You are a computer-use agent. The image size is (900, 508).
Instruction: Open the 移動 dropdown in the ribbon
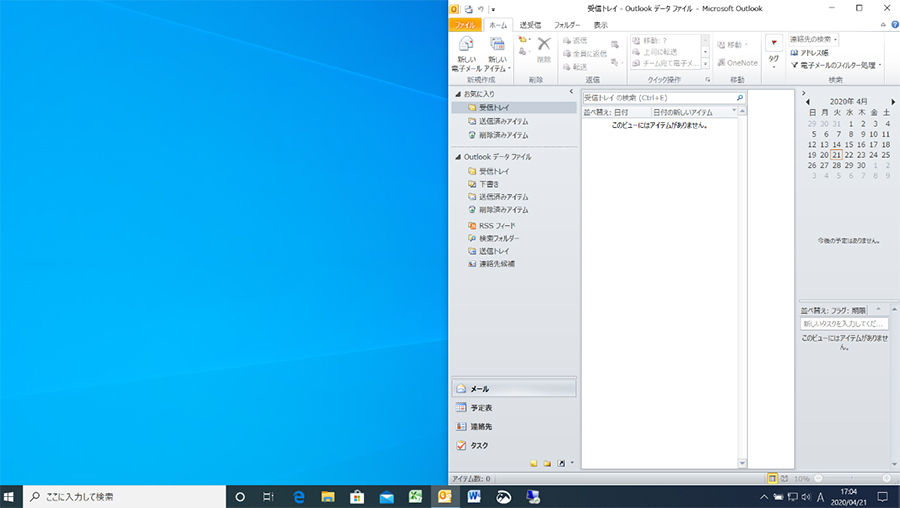(x=732, y=44)
